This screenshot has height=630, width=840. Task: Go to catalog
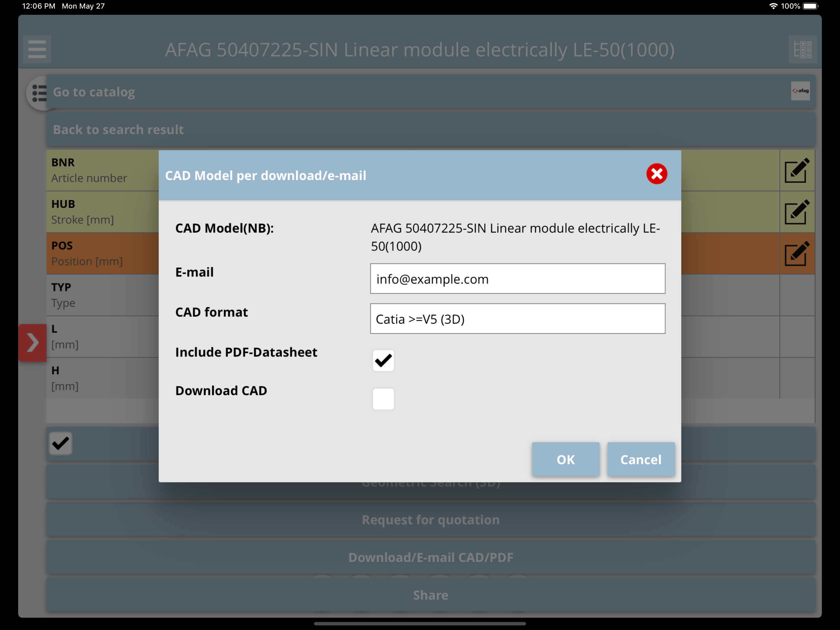(x=431, y=92)
